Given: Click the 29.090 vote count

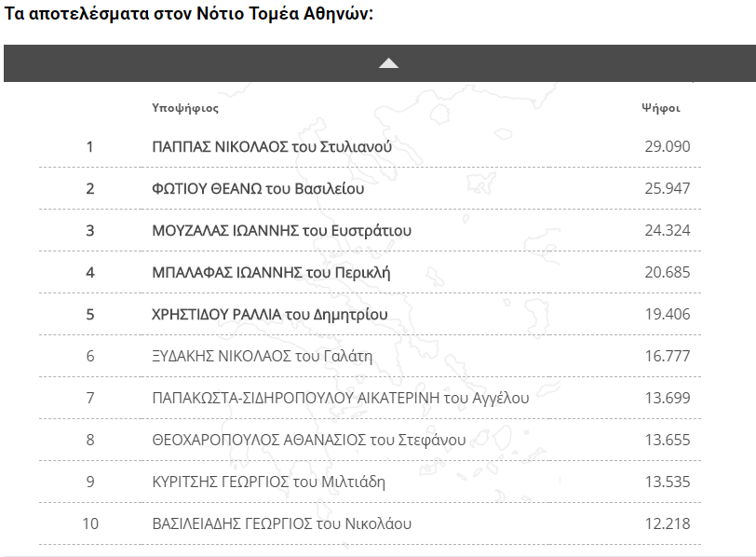Looking at the screenshot, I should (x=667, y=147).
